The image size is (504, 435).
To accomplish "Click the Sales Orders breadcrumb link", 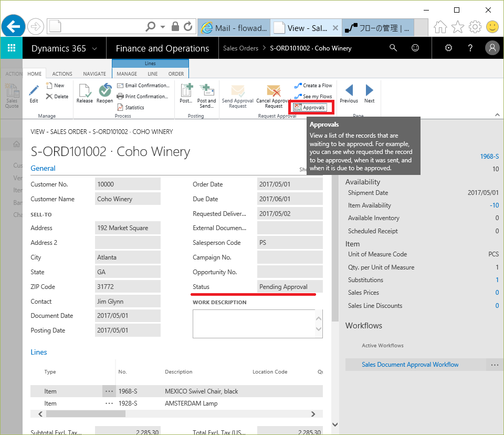I will (240, 48).
